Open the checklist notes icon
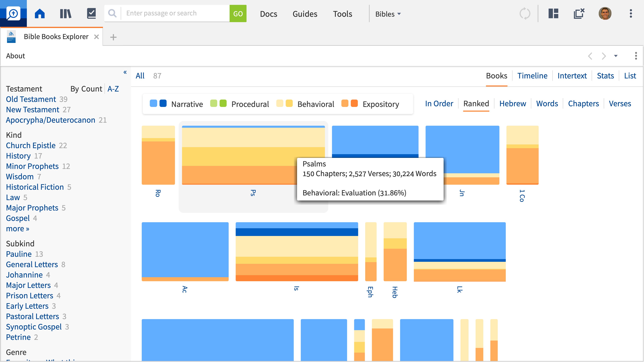Viewport: 644px width, 362px height. tap(92, 13)
